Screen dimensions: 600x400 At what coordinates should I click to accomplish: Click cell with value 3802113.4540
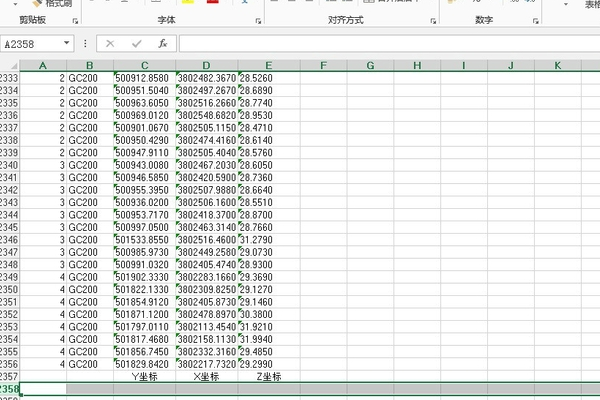coord(207,327)
